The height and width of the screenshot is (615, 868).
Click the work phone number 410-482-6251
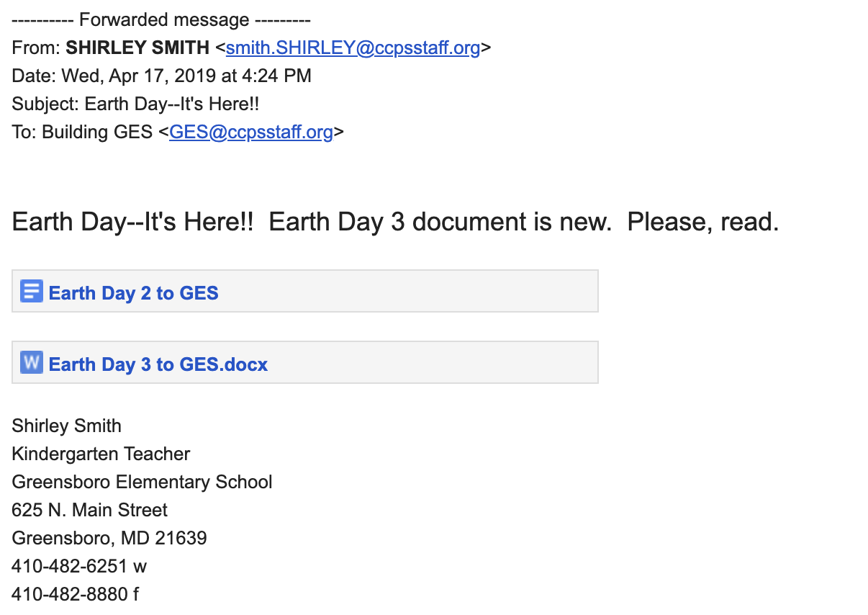coord(71,566)
